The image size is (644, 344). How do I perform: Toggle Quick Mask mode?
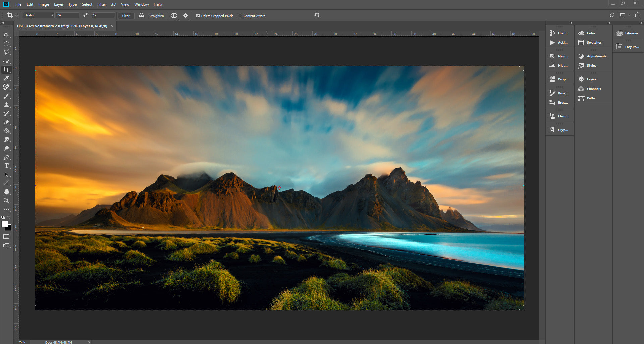(6, 237)
